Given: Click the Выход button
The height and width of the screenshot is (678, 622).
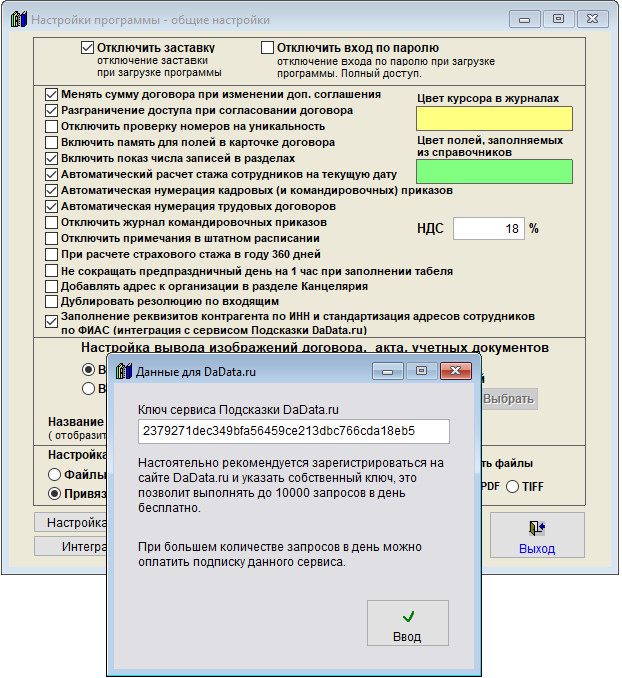Looking at the screenshot, I should 537,535.
